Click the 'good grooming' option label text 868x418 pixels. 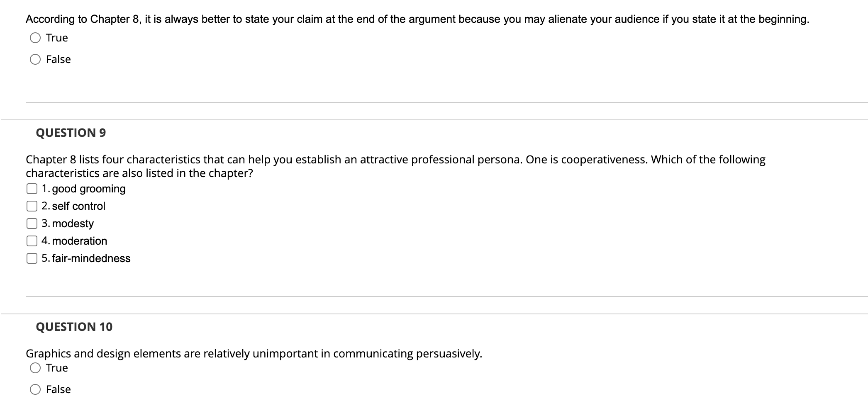pos(89,189)
